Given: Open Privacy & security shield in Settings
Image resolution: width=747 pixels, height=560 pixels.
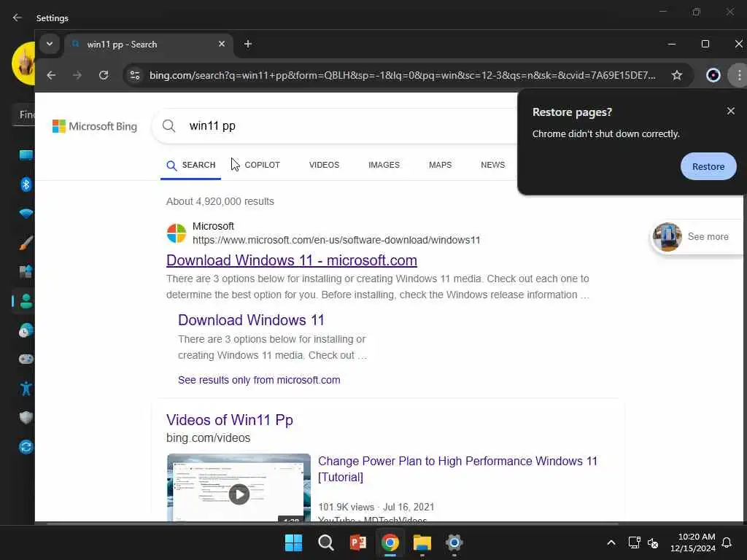Looking at the screenshot, I should pyautogui.click(x=26, y=418).
